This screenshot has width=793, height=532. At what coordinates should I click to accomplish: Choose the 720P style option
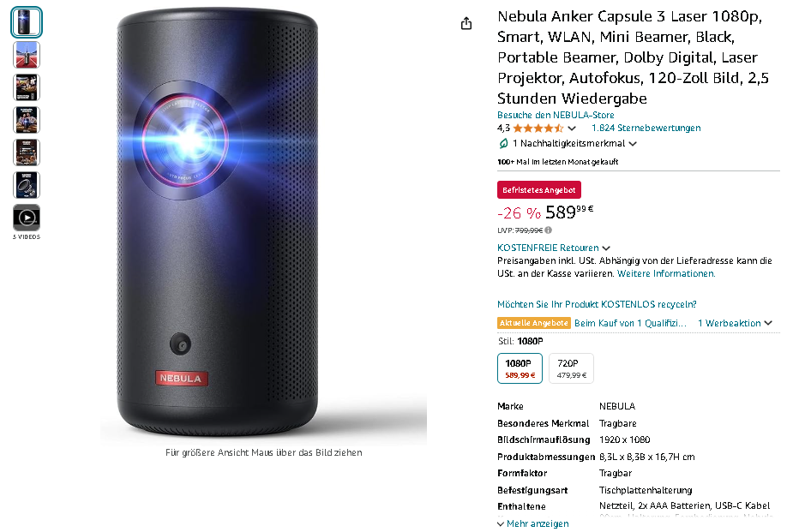[x=572, y=368]
